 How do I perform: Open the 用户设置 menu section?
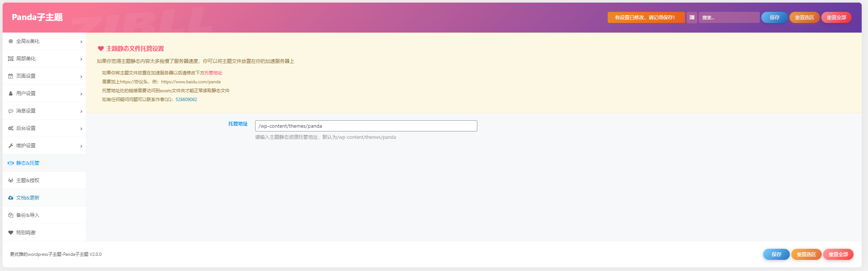click(44, 93)
